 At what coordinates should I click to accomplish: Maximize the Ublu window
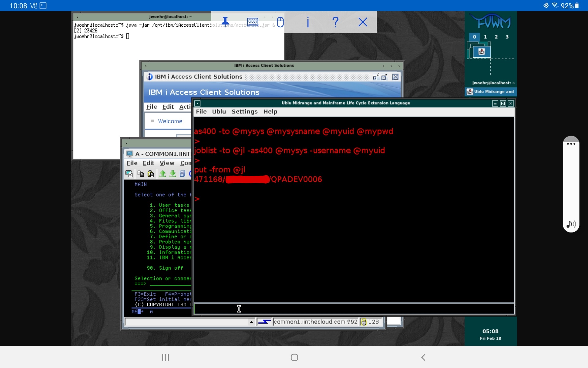(503, 103)
